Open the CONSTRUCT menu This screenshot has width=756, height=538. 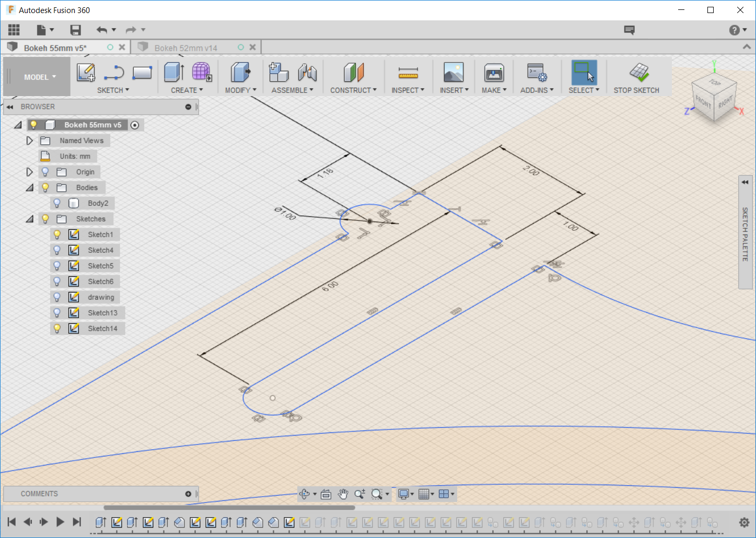coord(353,90)
